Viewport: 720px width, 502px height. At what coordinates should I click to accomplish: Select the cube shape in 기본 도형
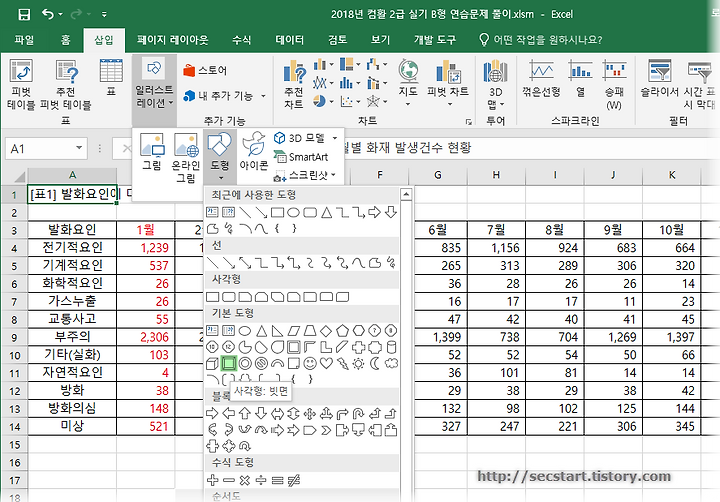[x=212, y=363]
